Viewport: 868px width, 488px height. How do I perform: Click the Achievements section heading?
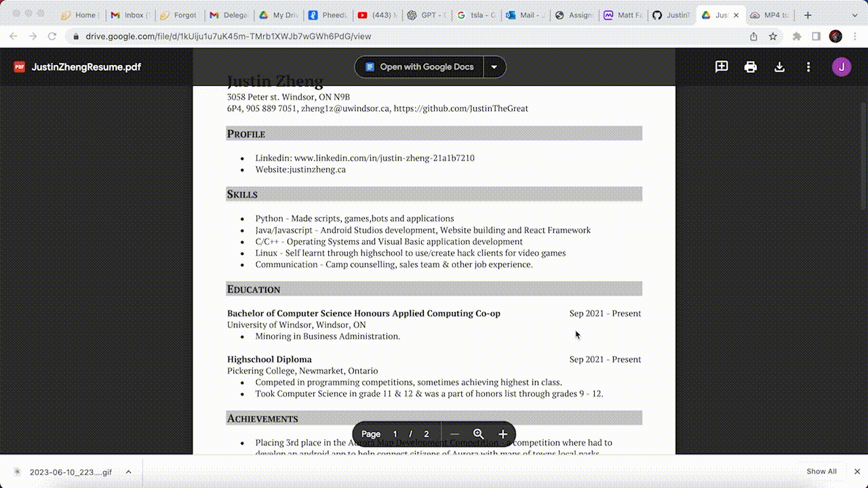tap(434, 418)
